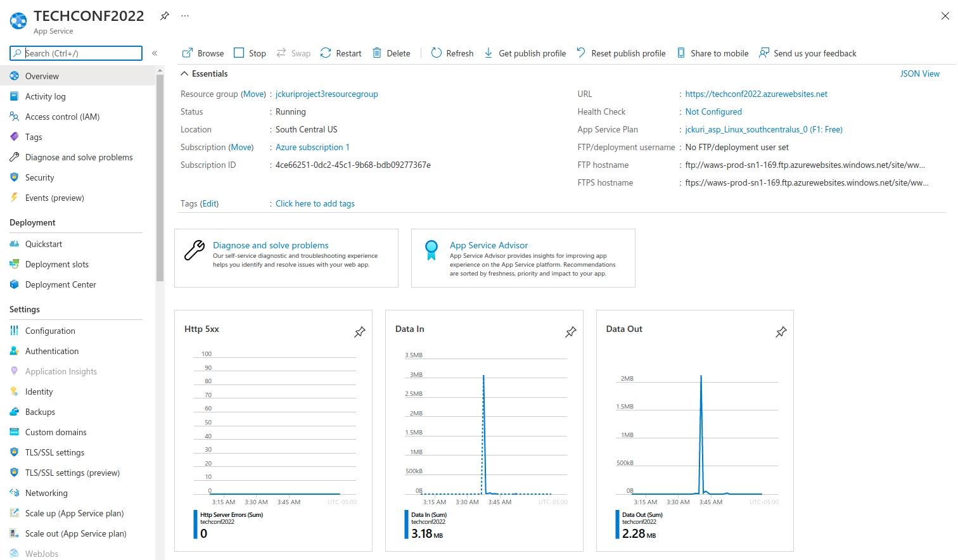Click the Http 5xx chart area

pos(274,424)
